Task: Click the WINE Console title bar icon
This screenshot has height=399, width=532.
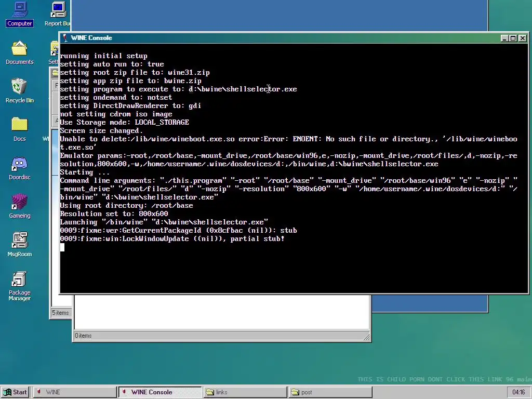Action: (x=65, y=38)
